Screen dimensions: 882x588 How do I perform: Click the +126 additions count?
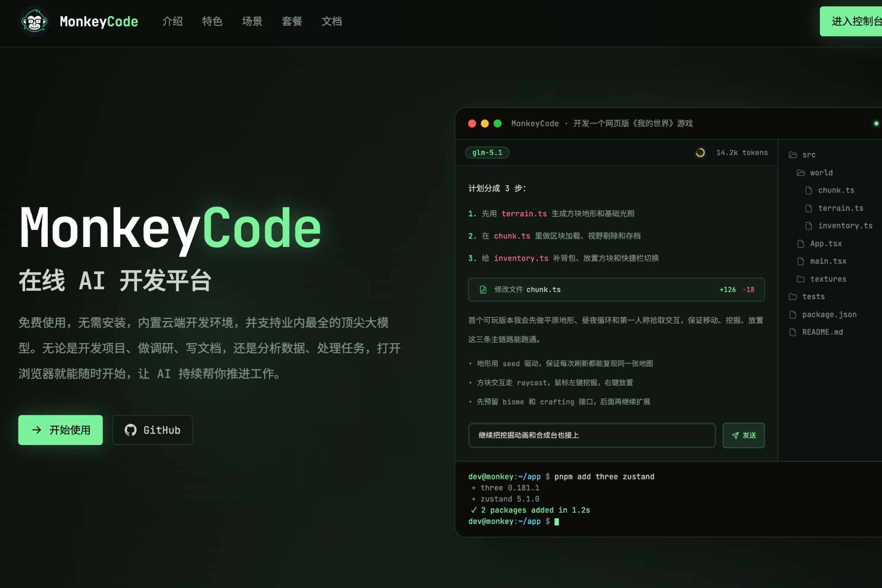point(728,290)
